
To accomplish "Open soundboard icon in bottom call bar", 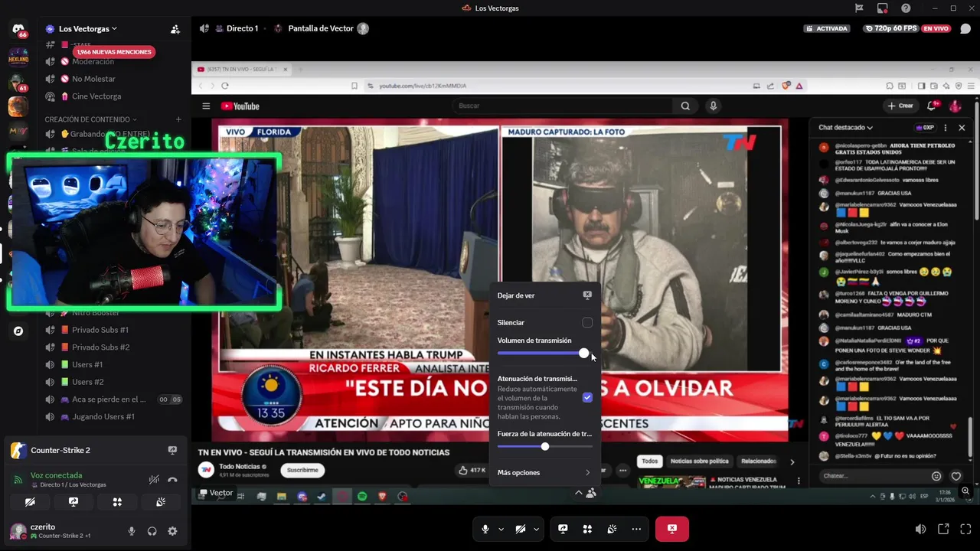I will pos(612,529).
